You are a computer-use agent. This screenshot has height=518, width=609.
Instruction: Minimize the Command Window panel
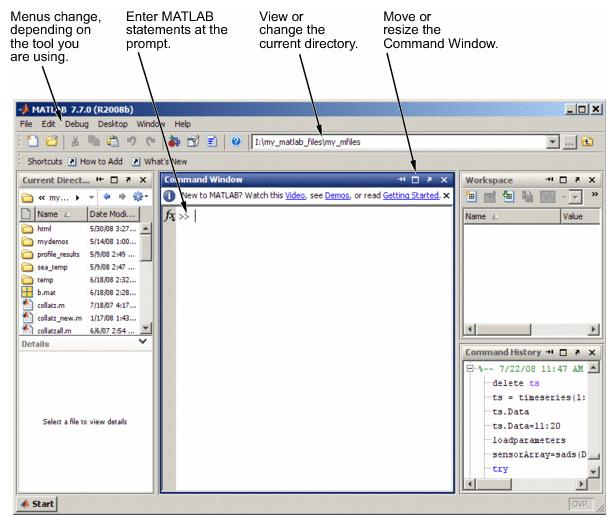401,179
